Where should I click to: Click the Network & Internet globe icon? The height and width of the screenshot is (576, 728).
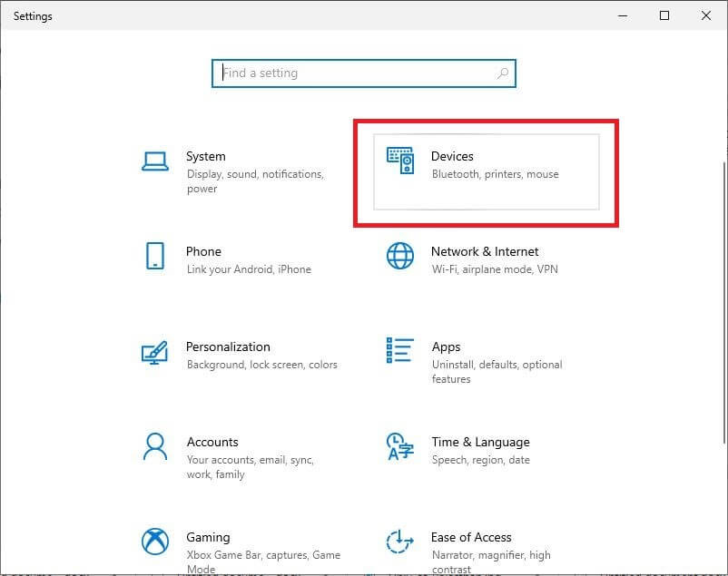click(x=400, y=256)
